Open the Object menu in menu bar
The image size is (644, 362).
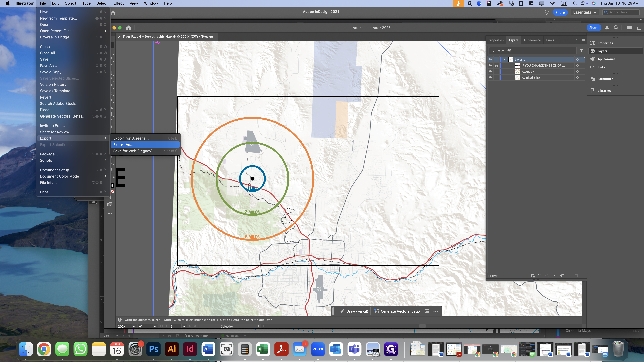point(70,3)
